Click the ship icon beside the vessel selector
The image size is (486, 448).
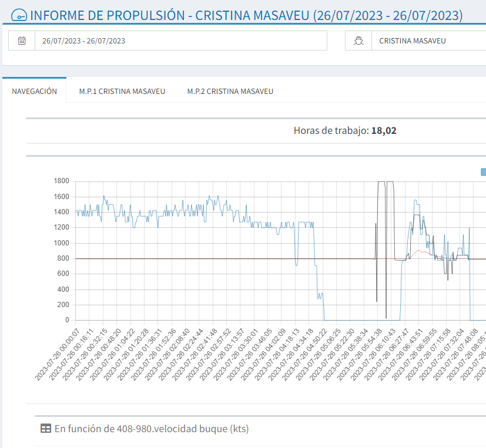pyautogui.click(x=358, y=41)
